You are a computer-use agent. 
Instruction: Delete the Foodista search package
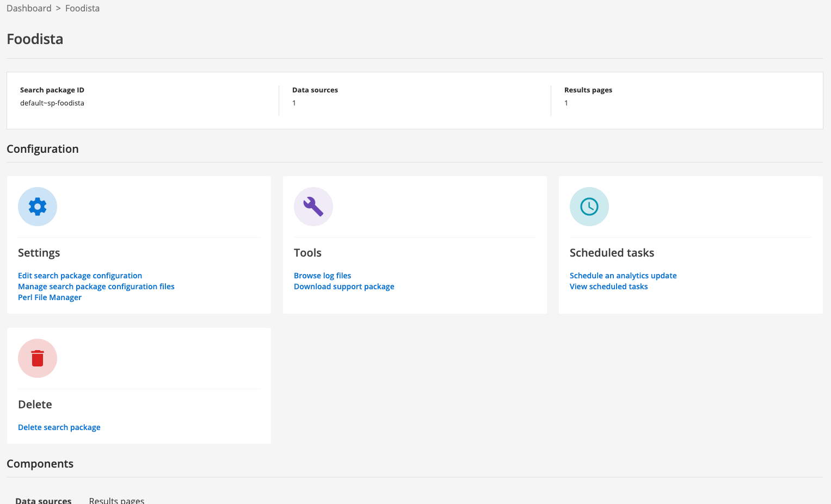59,427
